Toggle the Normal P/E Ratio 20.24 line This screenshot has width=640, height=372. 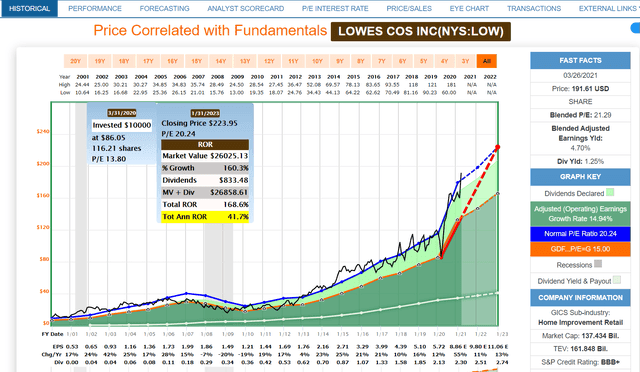click(580, 234)
